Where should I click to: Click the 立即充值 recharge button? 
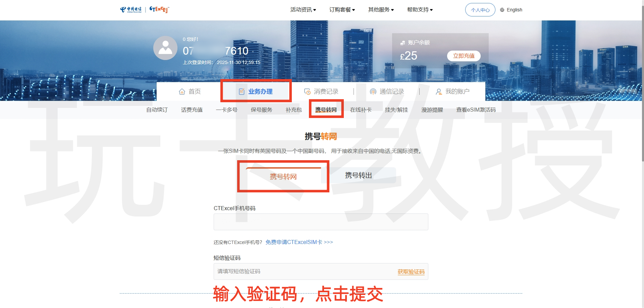pos(464,56)
